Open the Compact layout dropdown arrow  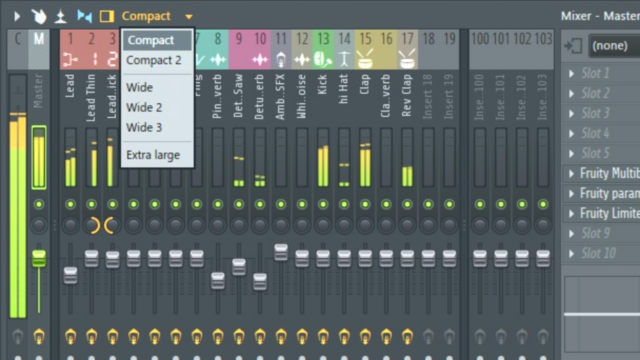pyautogui.click(x=189, y=17)
